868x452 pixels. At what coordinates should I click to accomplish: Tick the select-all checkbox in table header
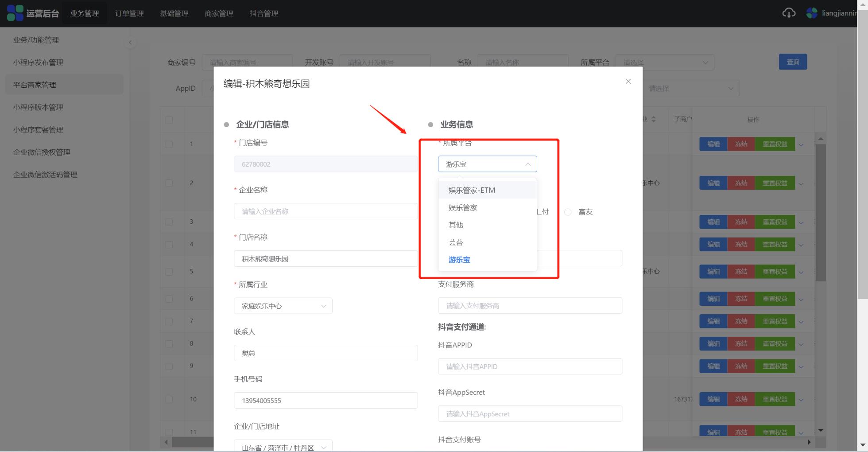coord(169,120)
